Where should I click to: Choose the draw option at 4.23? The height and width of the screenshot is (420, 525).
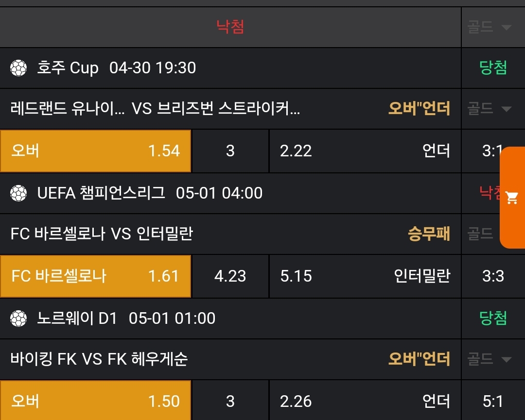coord(230,276)
